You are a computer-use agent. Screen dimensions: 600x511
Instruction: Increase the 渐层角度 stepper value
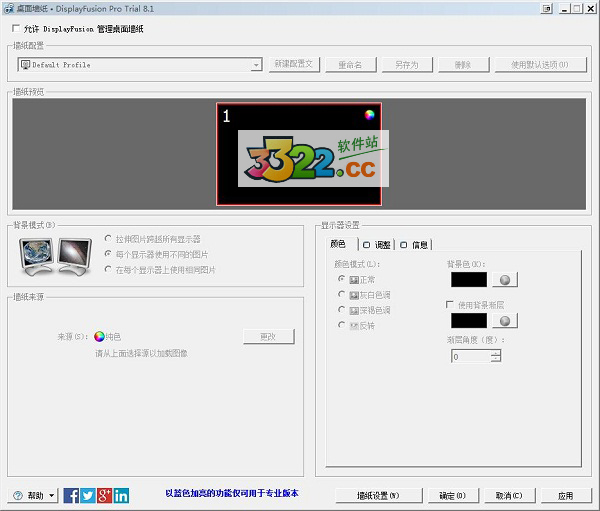(496, 353)
